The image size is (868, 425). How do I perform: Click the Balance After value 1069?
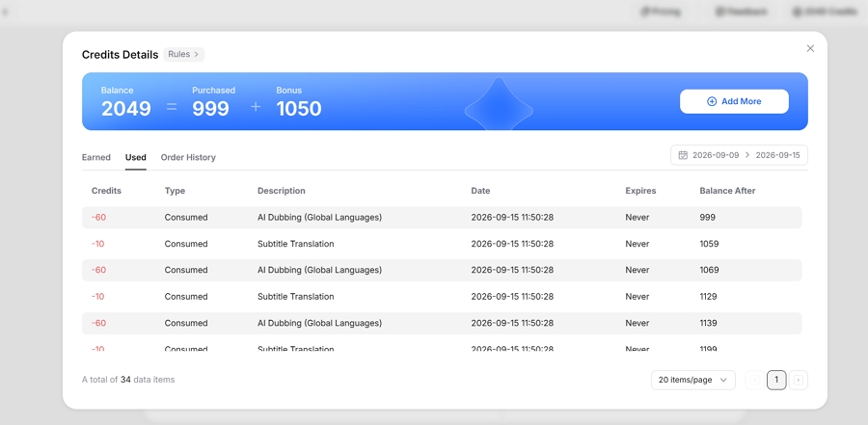point(709,270)
